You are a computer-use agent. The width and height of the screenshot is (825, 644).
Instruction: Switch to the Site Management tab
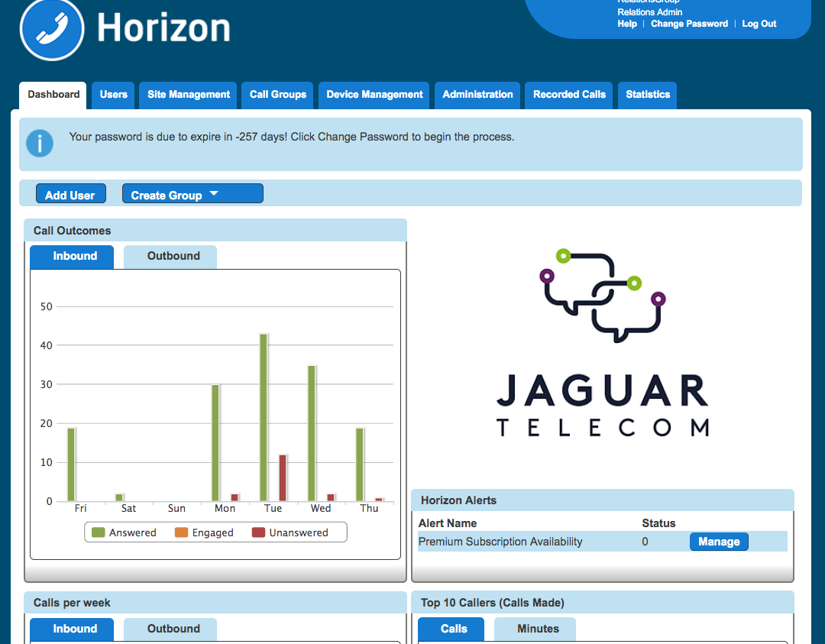point(189,95)
